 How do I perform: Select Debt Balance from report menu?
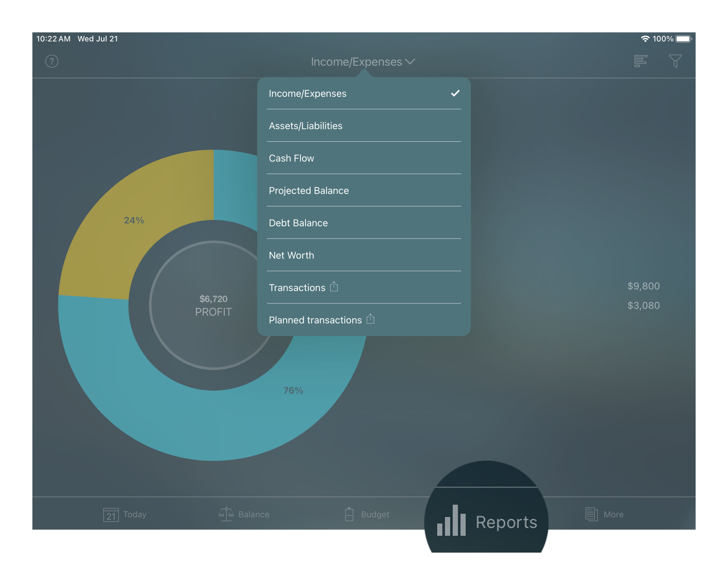298,222
